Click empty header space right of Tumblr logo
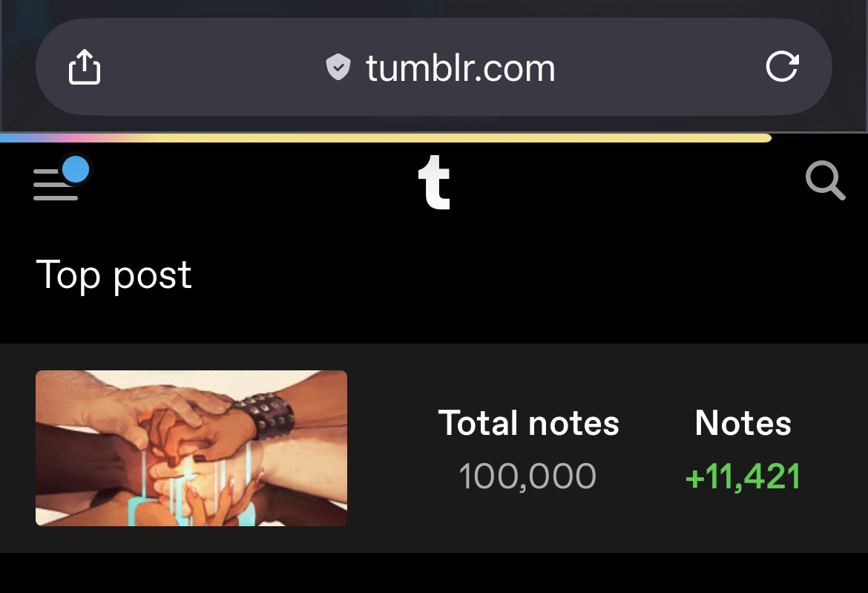 (623, 183)
